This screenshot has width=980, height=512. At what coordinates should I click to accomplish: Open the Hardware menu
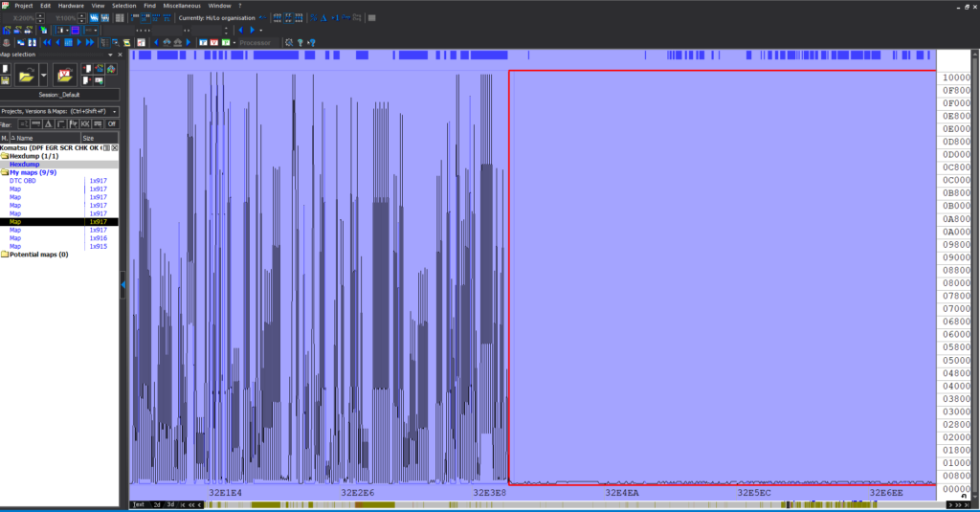coord(71,6)
